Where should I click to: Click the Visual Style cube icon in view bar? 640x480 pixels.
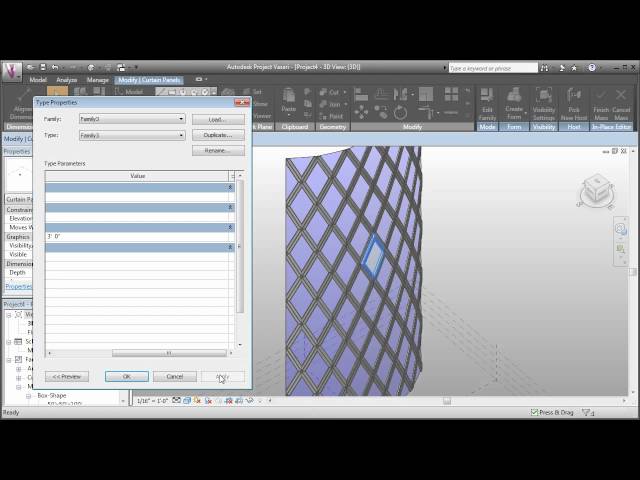tap(187, 401)
